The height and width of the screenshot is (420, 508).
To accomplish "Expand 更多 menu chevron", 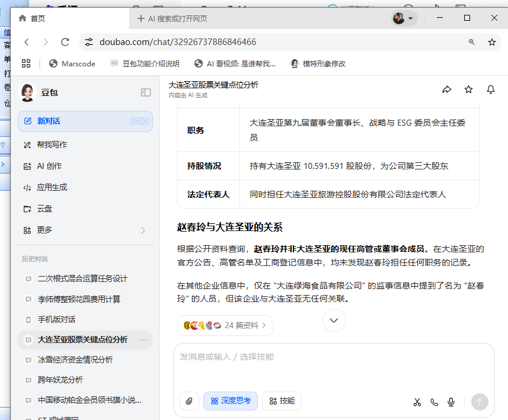I will pos(143,230).
